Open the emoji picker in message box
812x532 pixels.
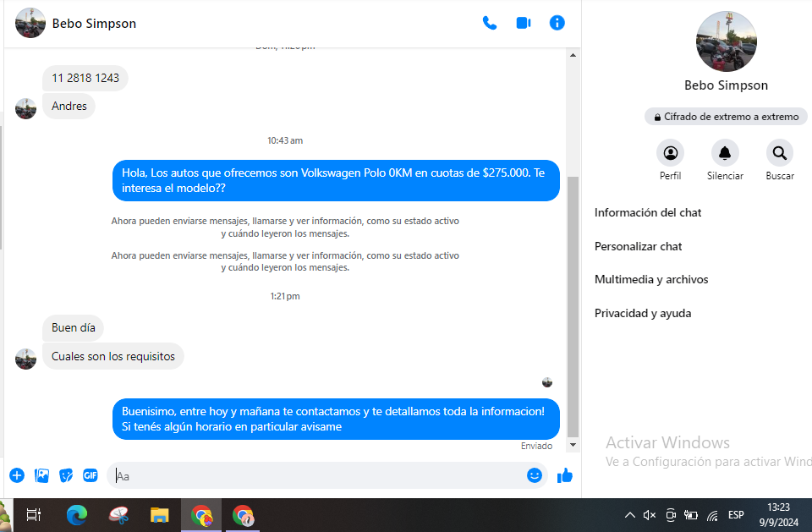[x=534, y=475]
